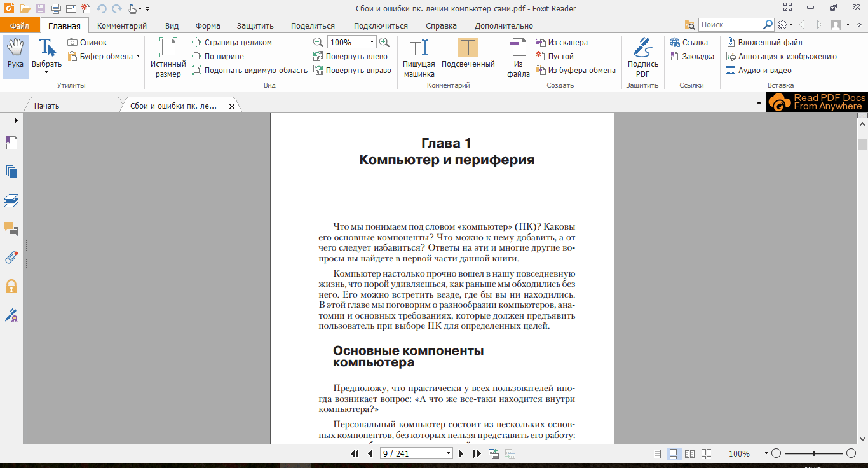Open the security lock panel in sidebar
868x468 pixels.
[x=11, y=286]
